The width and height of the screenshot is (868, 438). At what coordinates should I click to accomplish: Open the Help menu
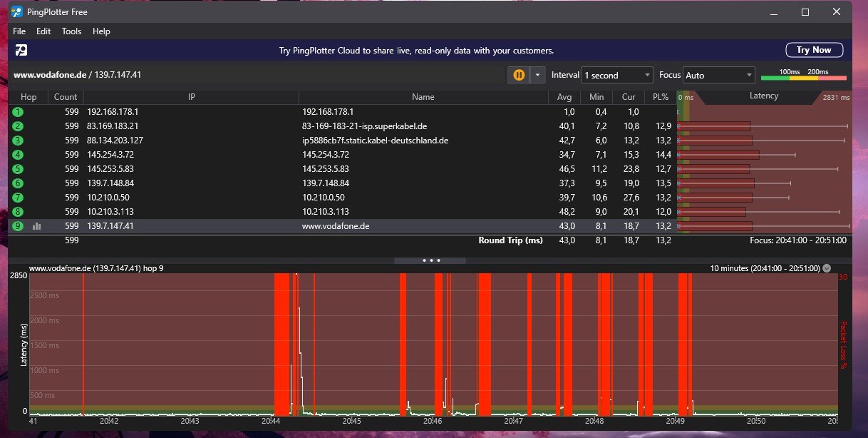tap(101, 31)
